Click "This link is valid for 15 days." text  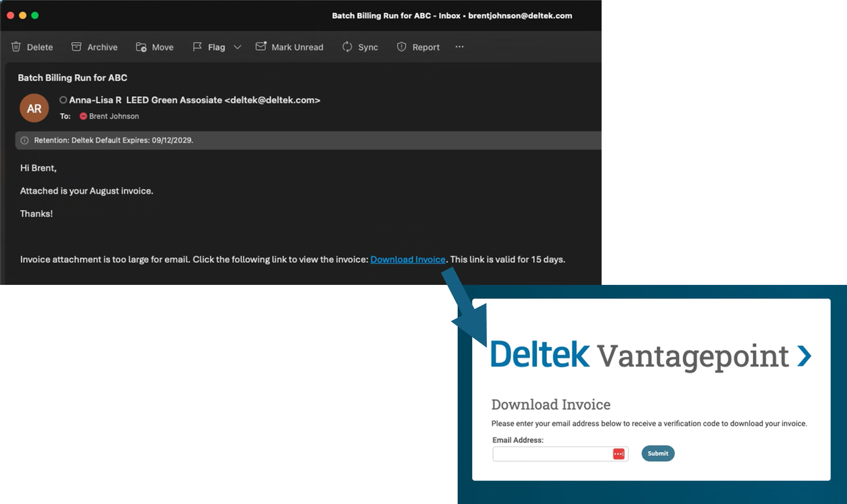tap(508, 260)
